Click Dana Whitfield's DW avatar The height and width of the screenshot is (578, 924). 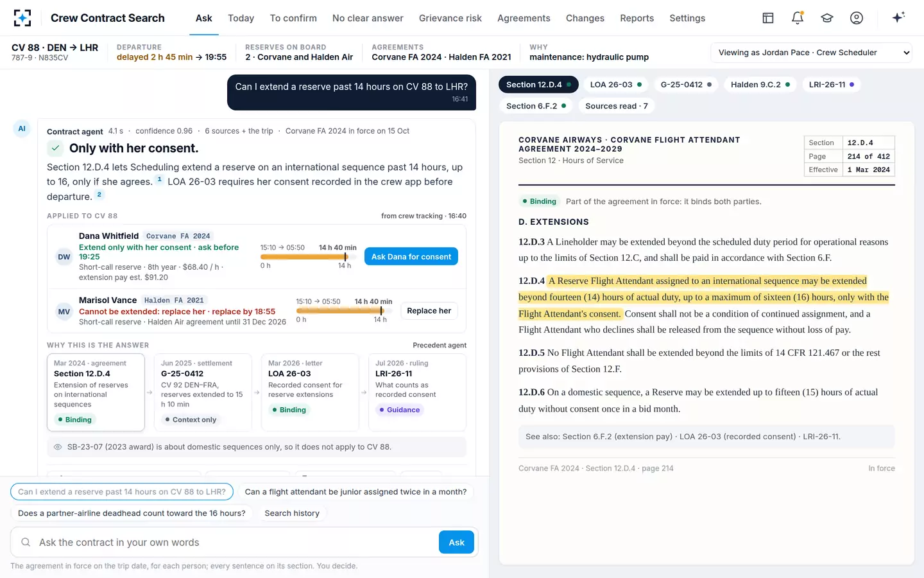64,257
